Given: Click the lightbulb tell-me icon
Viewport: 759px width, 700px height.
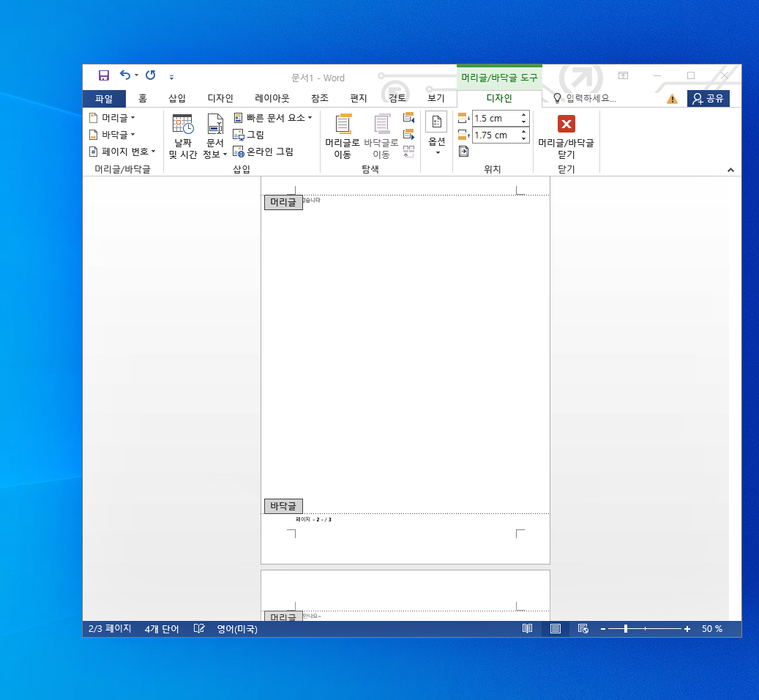Looking at the screenshot, I should tap(557, 98).
